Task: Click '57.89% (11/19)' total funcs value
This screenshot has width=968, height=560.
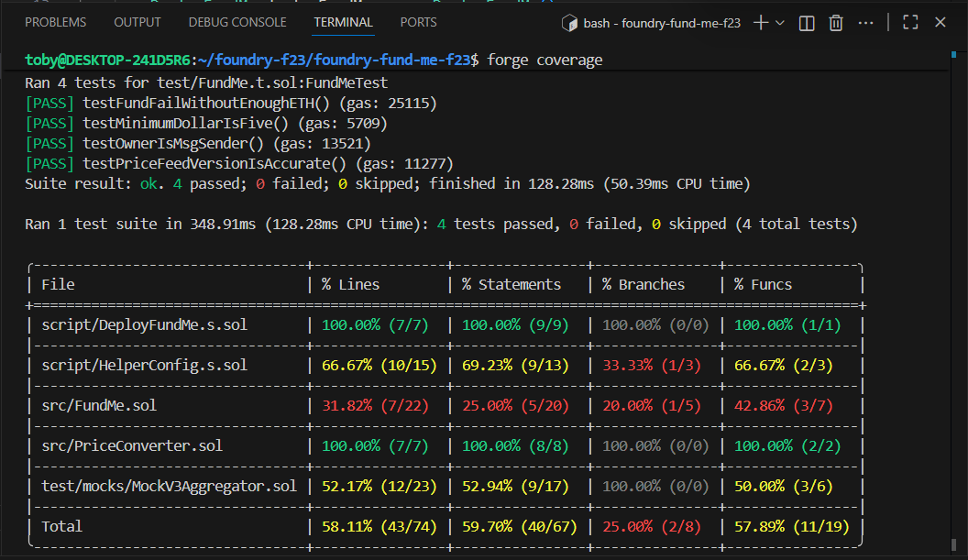Action: tap(791, 527)
